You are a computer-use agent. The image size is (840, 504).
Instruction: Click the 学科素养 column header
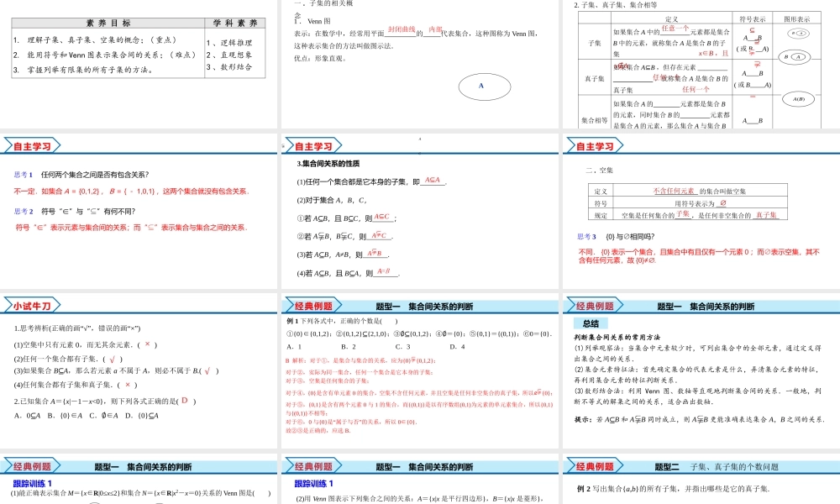pos(235,23)
